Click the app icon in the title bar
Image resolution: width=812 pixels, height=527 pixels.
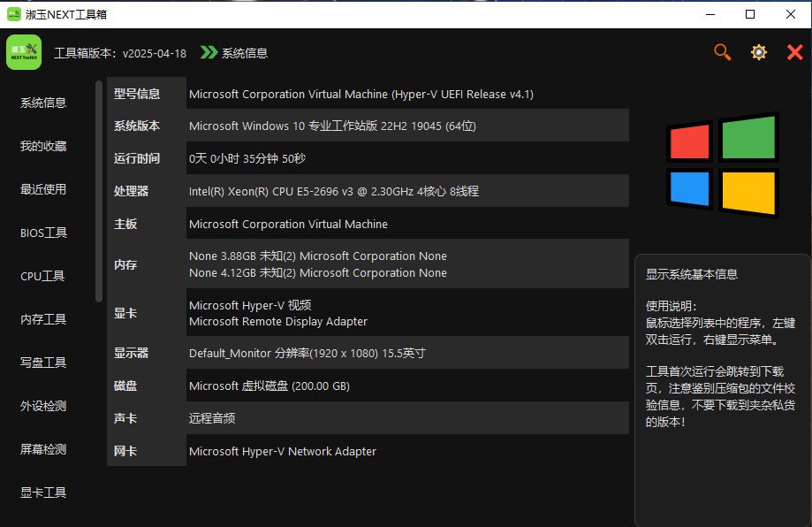[x=14, y=14]
